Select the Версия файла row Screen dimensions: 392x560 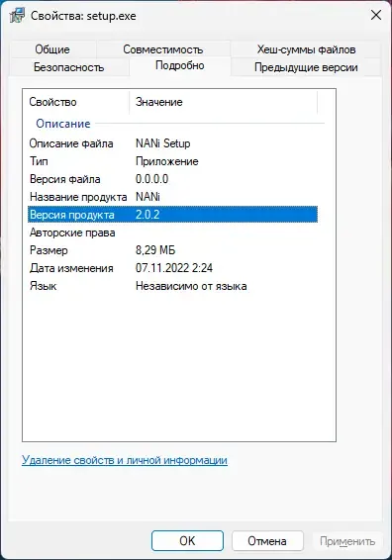point(172,179)
